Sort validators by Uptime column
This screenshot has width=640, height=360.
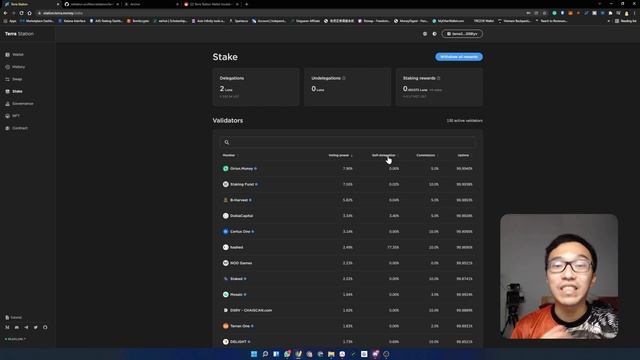click(463, 155)
